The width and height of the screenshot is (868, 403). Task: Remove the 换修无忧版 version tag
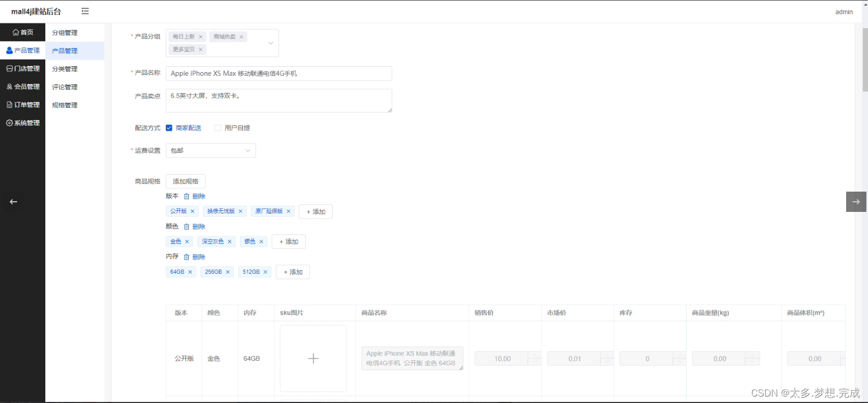(241, 211)
